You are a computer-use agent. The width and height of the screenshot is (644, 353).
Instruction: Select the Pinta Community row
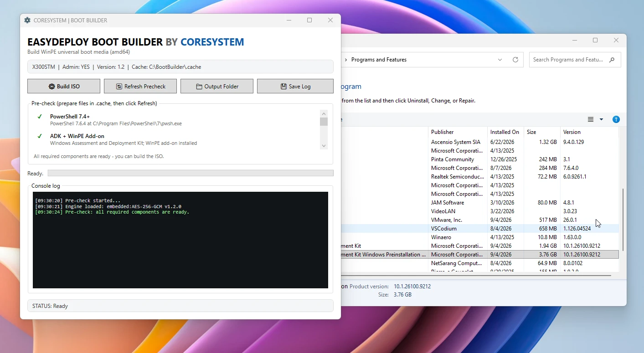[480, 159]
